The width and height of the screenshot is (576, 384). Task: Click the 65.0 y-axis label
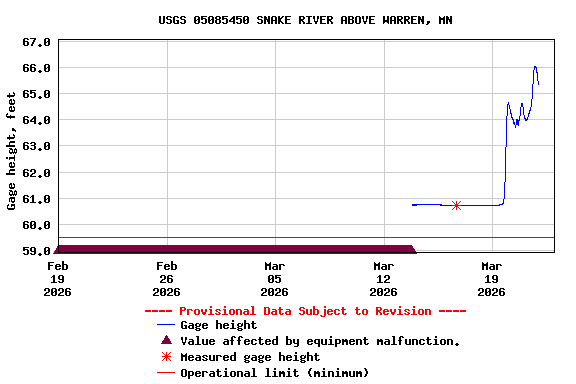pos(36,94)
